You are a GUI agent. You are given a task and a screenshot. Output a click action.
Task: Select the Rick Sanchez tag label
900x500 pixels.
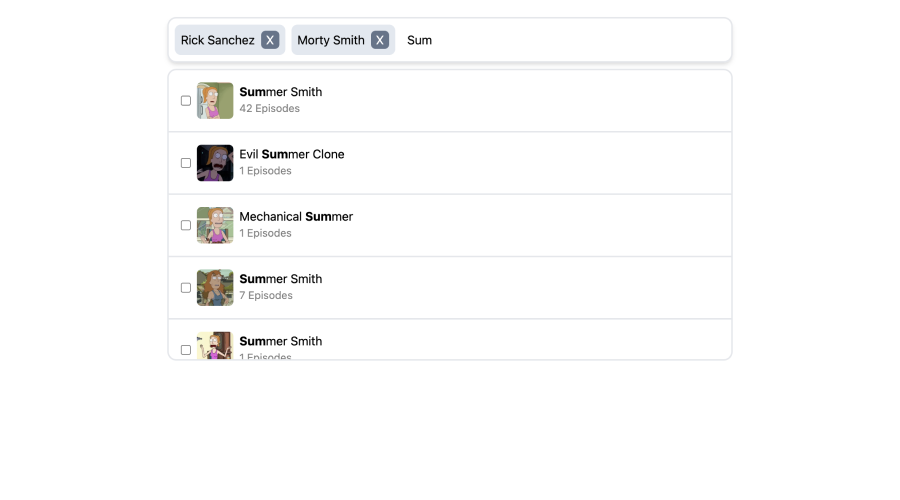pyautogui.click(x=218, y=40)
